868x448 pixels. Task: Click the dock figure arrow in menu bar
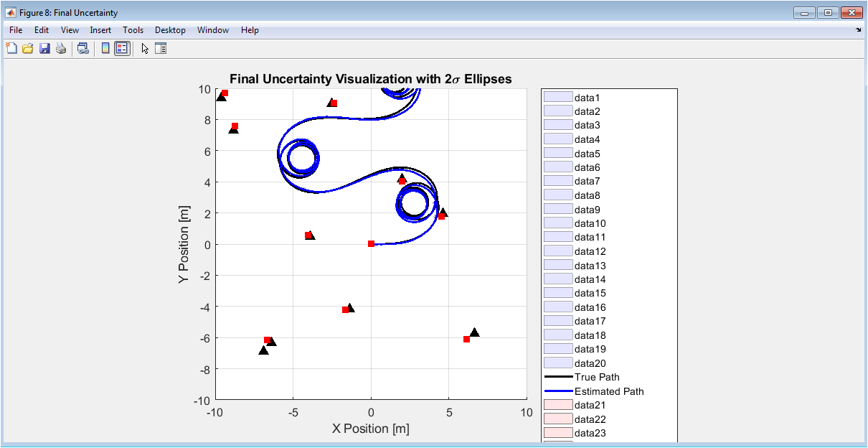pos(859,30)
